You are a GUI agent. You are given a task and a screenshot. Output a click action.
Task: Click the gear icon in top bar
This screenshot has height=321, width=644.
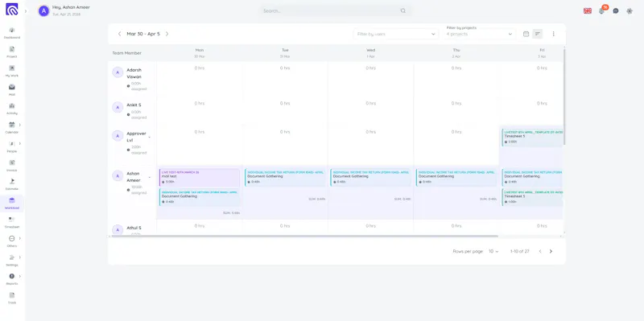tap(630, 11)
